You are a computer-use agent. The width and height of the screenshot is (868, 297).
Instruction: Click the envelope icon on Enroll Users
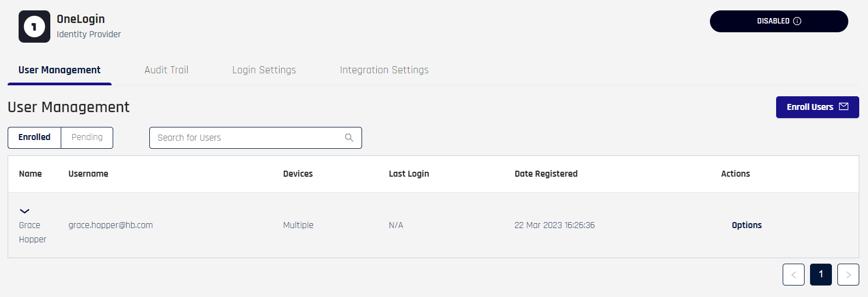(x=844, y=107)
